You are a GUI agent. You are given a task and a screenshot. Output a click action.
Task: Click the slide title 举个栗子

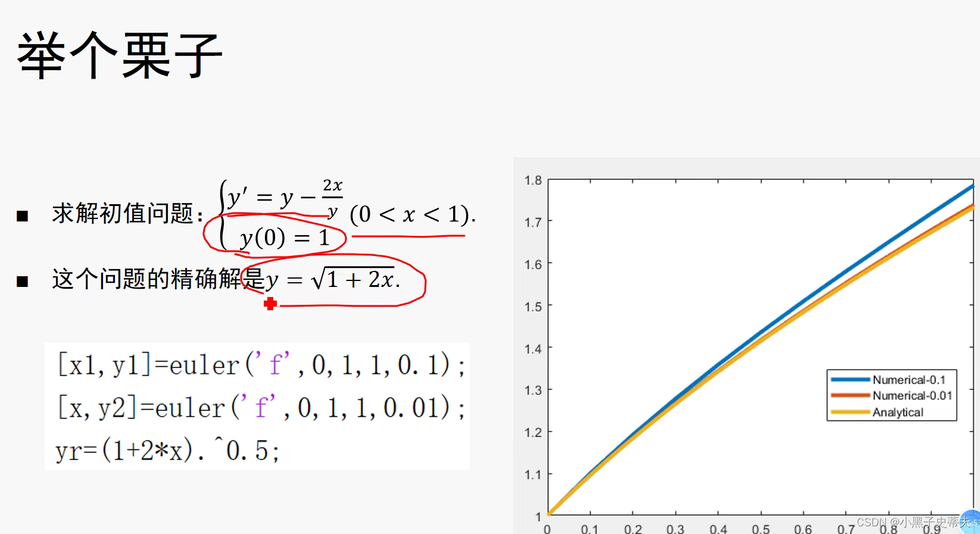click(x=120, y=55)
